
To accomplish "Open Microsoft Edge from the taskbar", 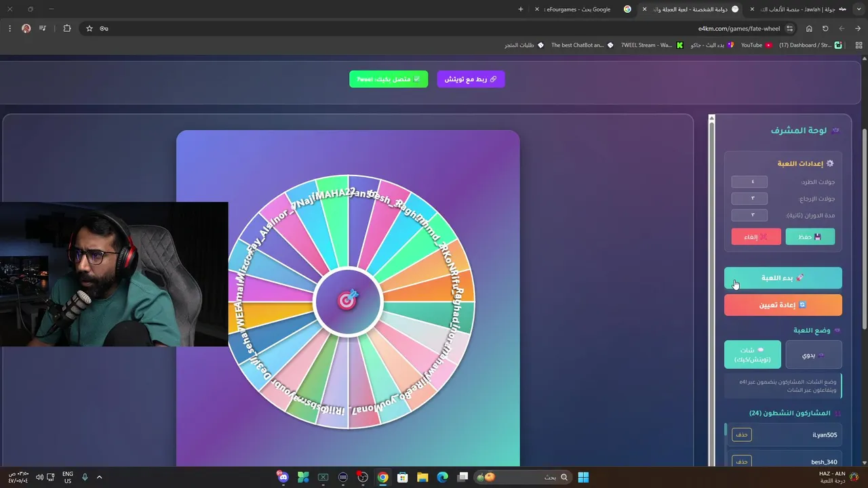I will pyautogui.click(x=443, y=477).
